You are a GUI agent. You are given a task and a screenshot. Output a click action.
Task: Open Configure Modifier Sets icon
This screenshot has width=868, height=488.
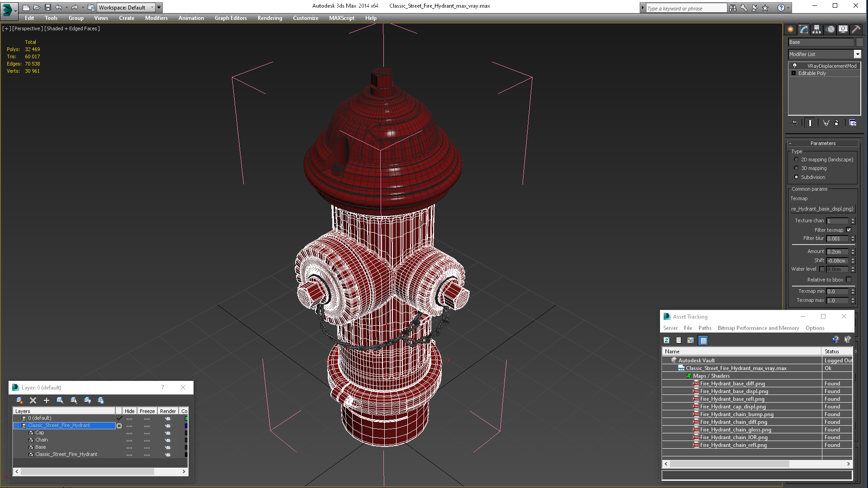pos(853,123)
